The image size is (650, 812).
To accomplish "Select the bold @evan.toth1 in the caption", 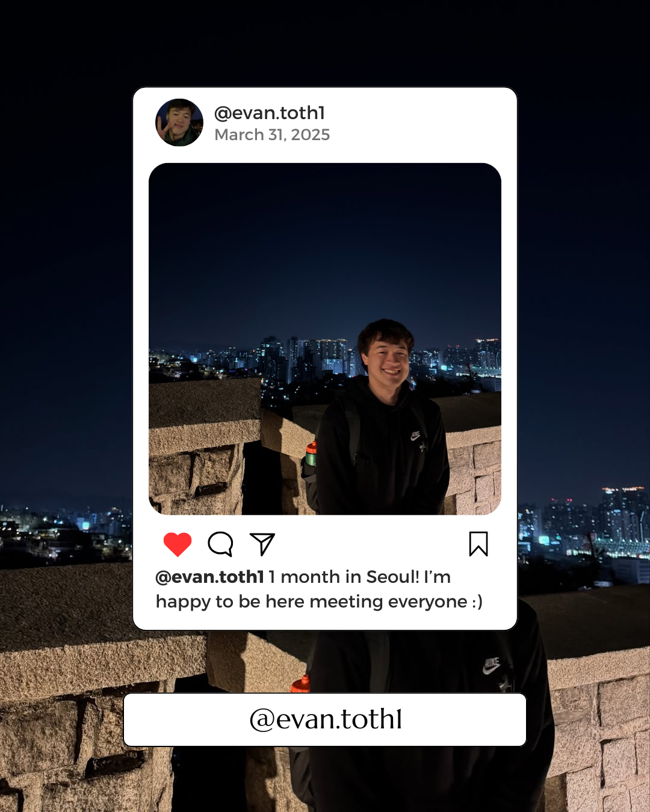I will (210, 577).
